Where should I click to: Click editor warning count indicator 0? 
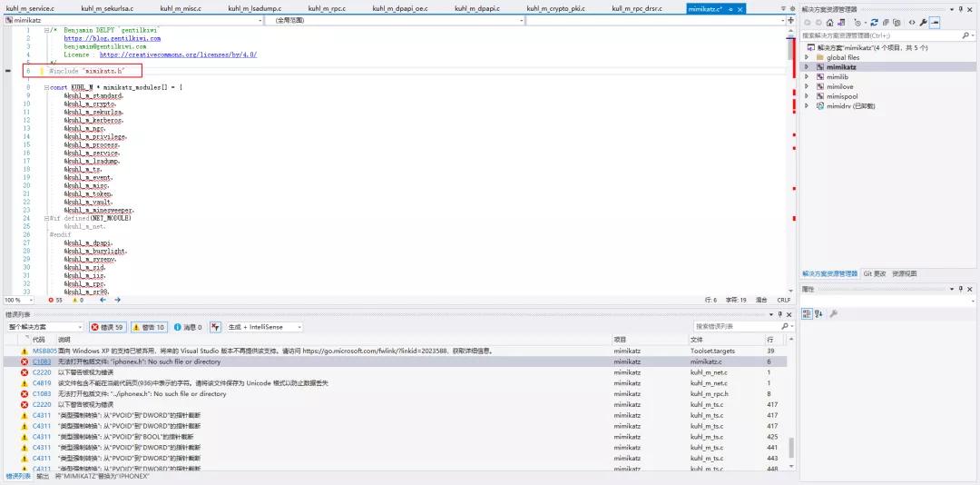78,300
